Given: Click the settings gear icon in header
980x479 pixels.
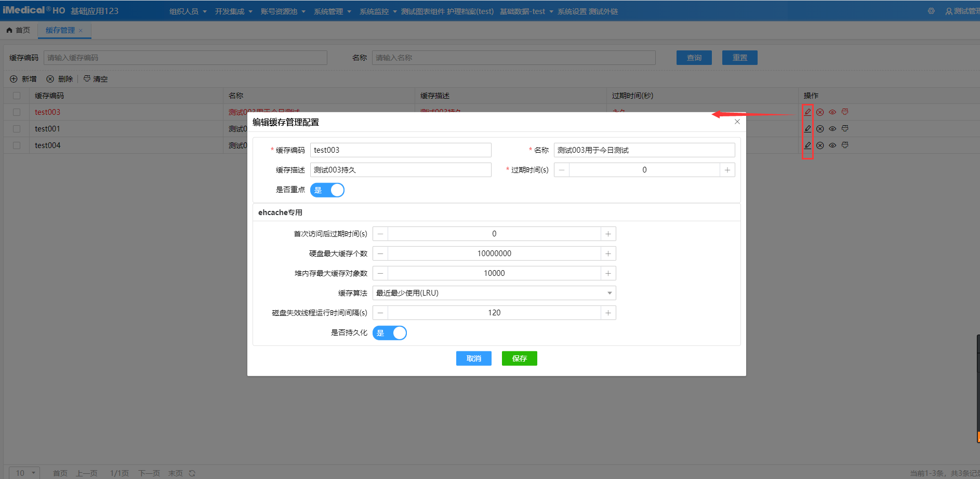Looking at the screenshot, I should click(x=931, y=11).
